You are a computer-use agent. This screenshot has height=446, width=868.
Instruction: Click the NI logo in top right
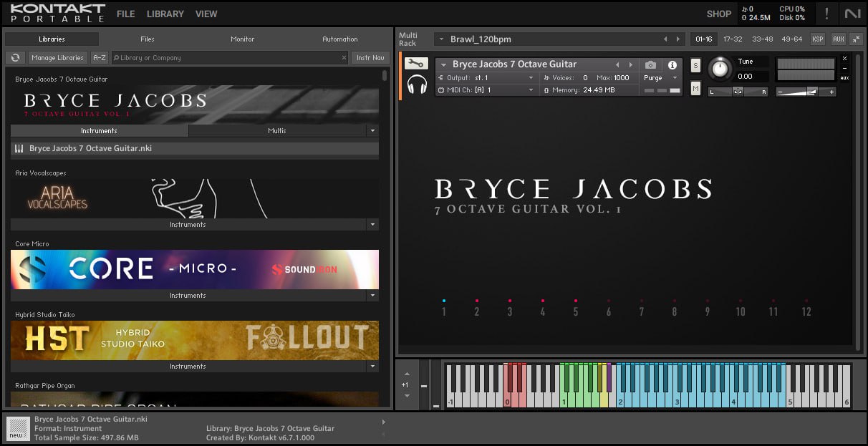(x=852, y=14)
